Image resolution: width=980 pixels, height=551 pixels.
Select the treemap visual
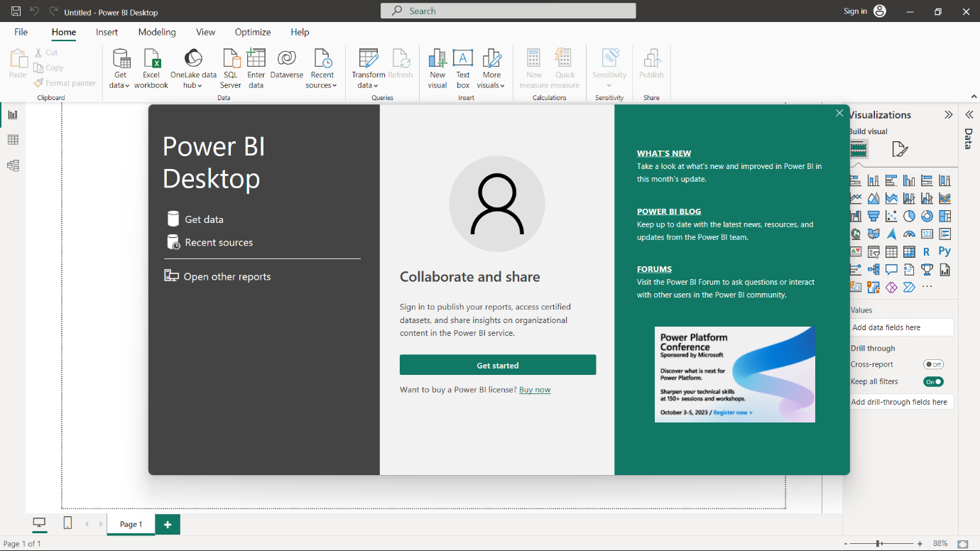tap(944, 216)
